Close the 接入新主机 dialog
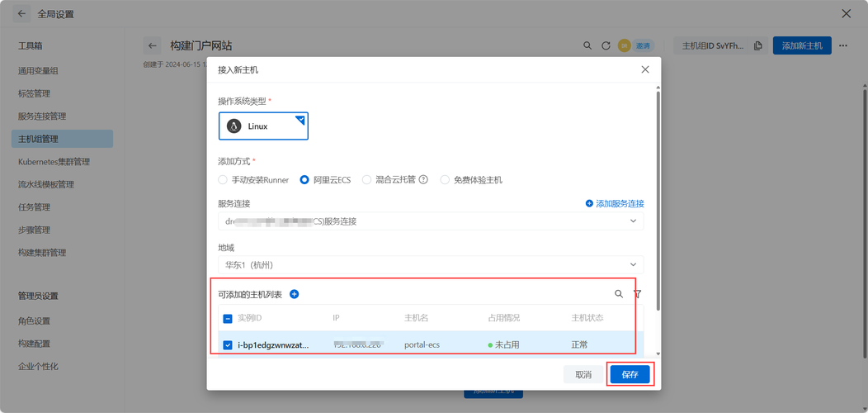 click(645, 69)
